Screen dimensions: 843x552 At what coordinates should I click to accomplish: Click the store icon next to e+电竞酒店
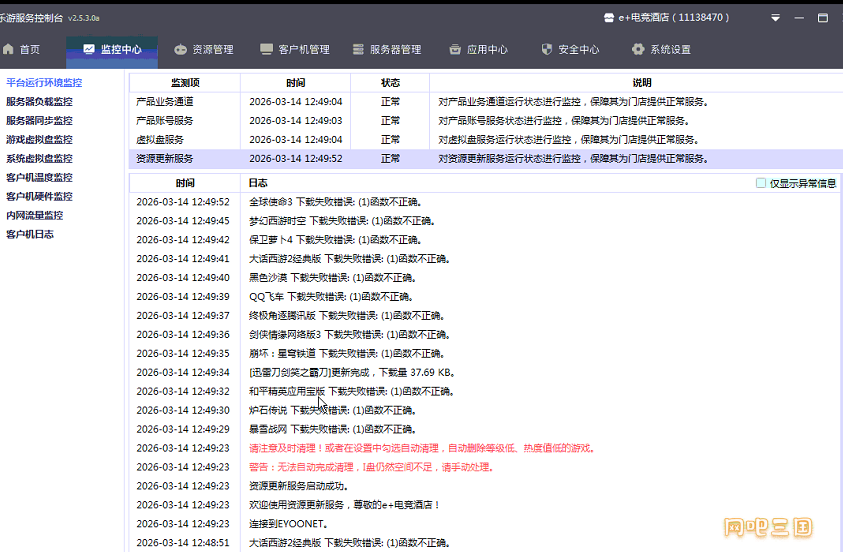tap(609, 18)
